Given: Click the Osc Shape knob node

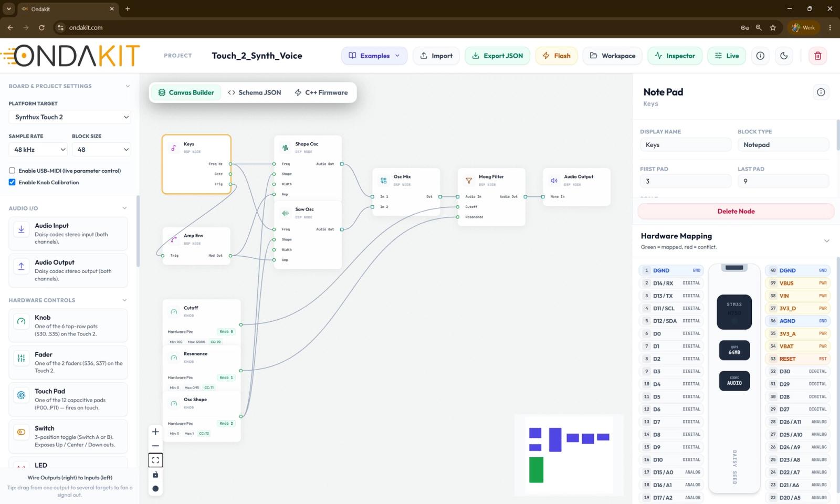Looking at the screenshot, I should point(202,416).
